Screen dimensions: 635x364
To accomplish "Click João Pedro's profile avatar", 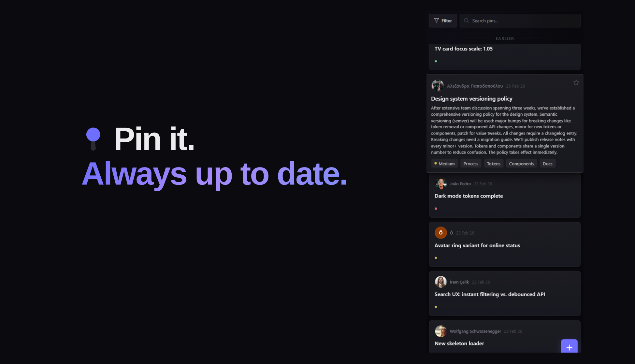I will 441,183.
